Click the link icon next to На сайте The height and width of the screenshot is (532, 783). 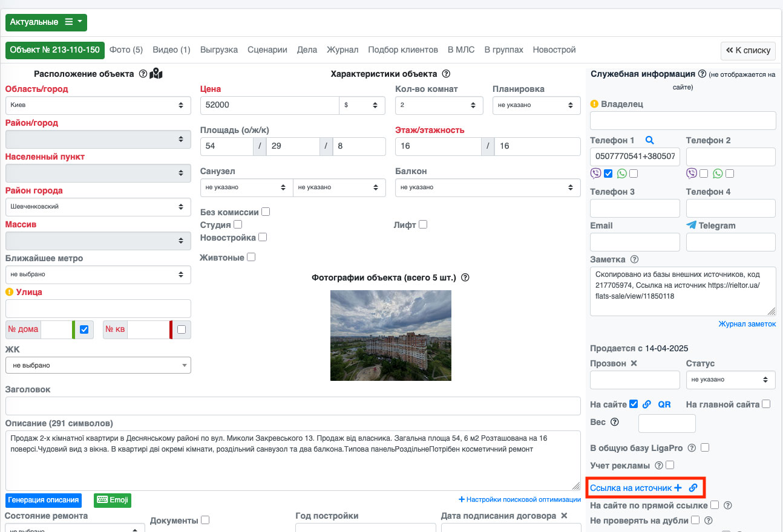click(x=647, y=404)
